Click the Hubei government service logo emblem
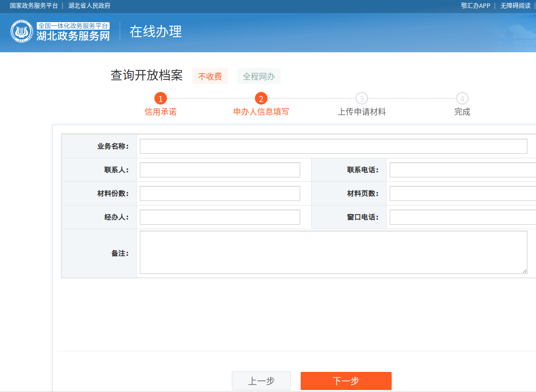Viewport: 536px width, 392px height. click(22, 32)
